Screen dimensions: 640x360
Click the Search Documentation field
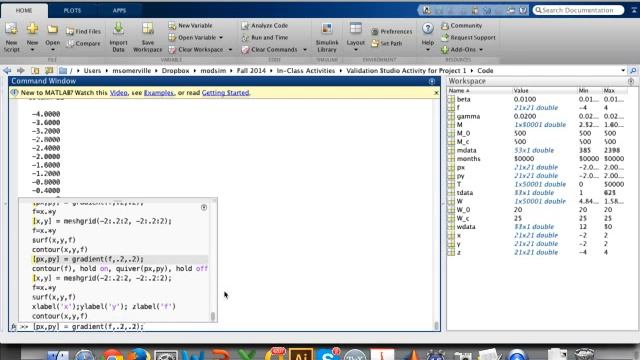pos(578,10)
